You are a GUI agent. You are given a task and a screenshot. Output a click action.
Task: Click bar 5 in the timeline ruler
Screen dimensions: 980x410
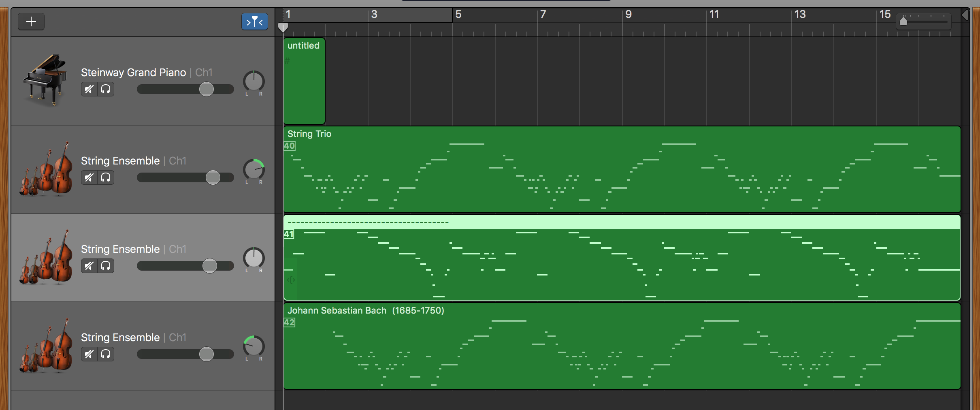click(x=458, y=15)
